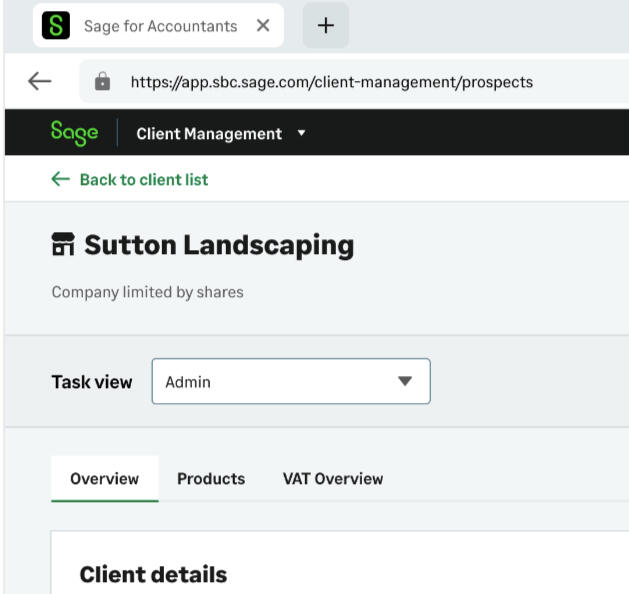Open the Task view Admin dropdown

point(290,381)
